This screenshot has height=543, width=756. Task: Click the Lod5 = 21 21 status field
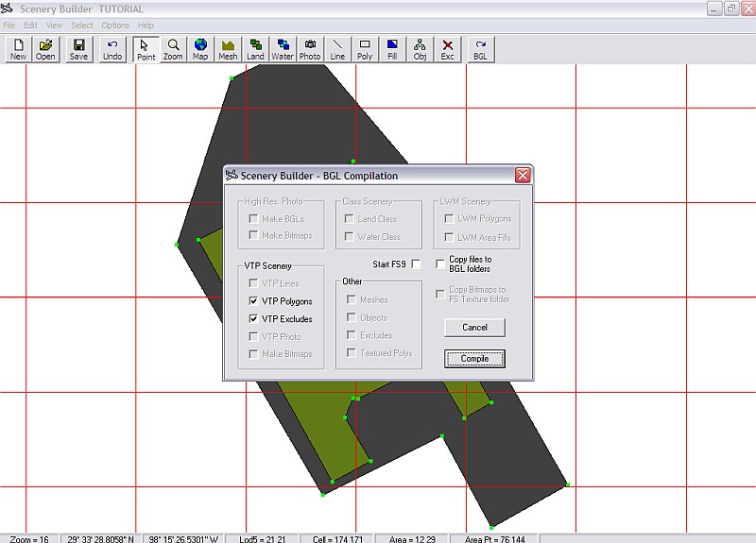click(263, 539)
